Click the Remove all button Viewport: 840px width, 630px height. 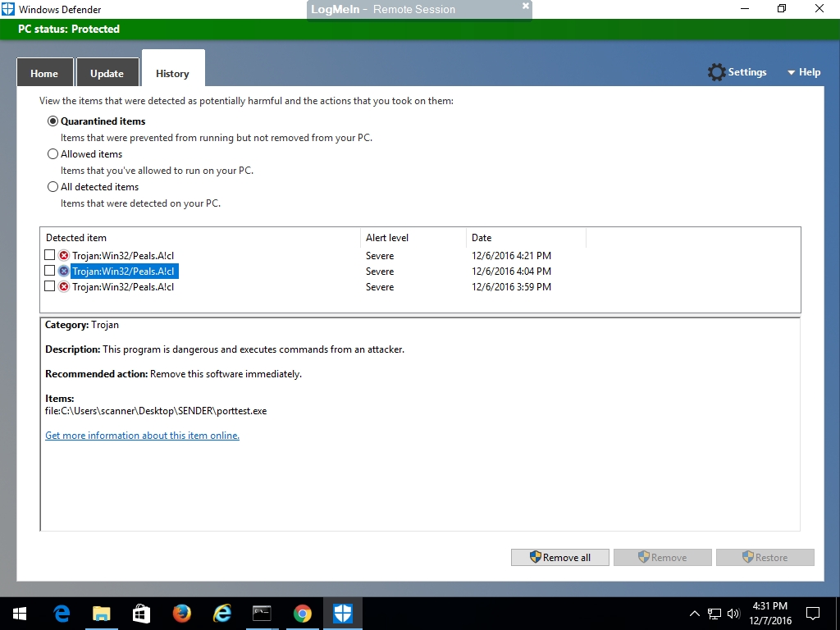tap(559, 557)
